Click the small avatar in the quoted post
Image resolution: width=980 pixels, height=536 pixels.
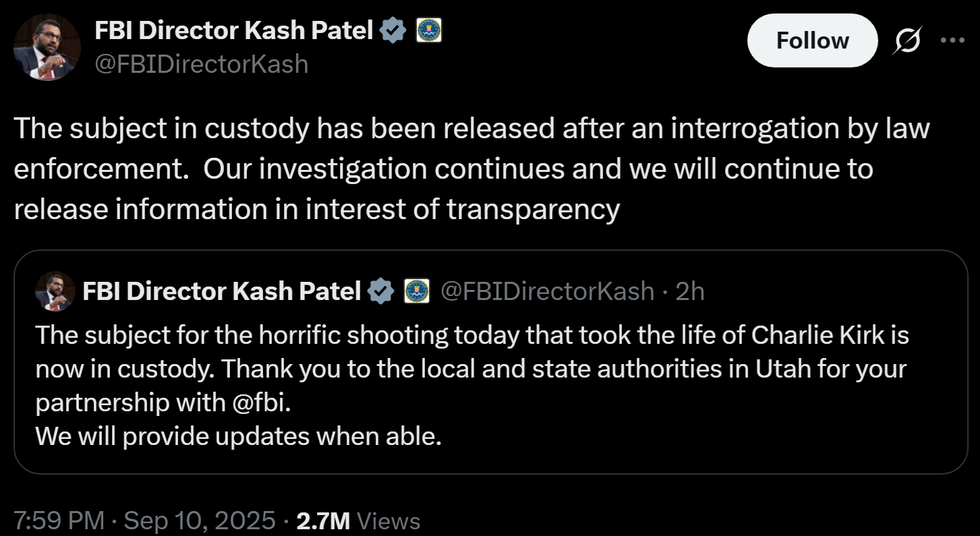[x=55, y=291]
